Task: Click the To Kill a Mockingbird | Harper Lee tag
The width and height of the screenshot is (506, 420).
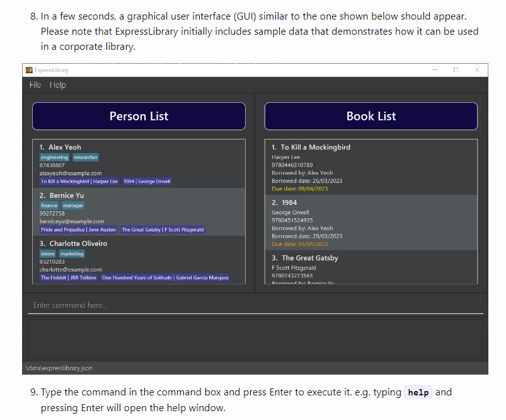Action: (x=79, y=181)
